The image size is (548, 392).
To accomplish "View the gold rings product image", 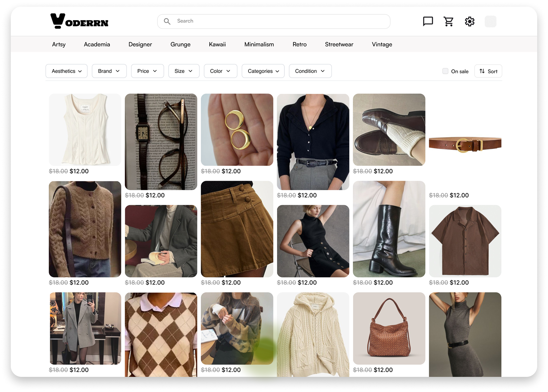I will [237, 130].
